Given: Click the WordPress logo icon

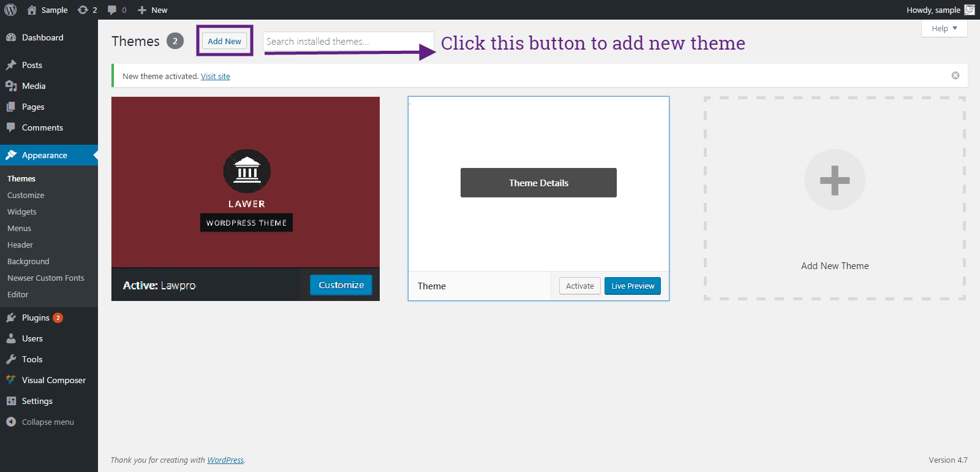Looking at the screenshot, I should point(10,10).
